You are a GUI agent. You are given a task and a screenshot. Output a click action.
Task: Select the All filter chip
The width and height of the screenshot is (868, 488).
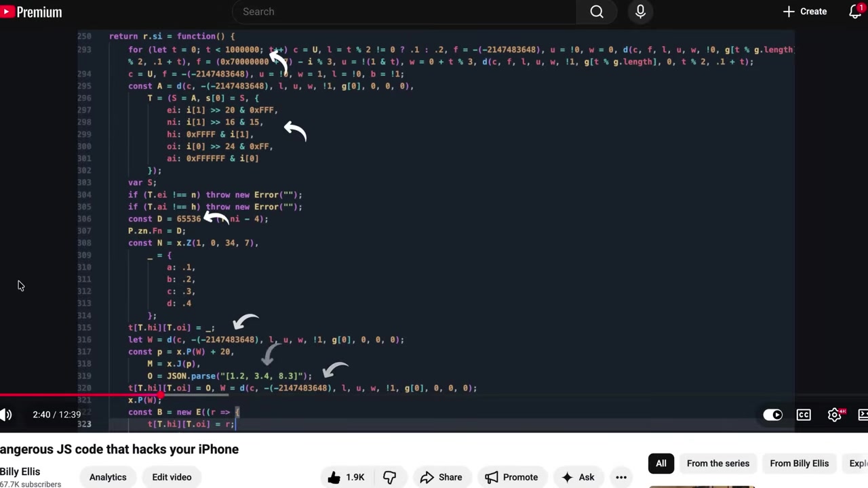click(661, 464)
